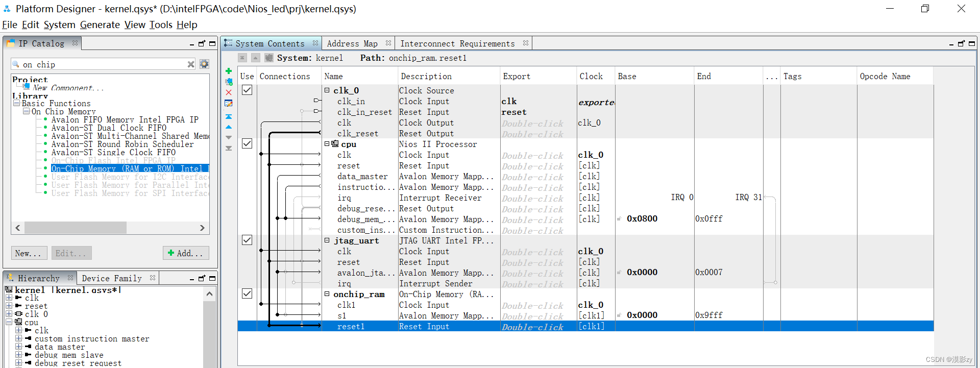Screen dimensions: 980x368
Task: Click the red X remove-component toolbar icon
Action: (x=229, y=92)
